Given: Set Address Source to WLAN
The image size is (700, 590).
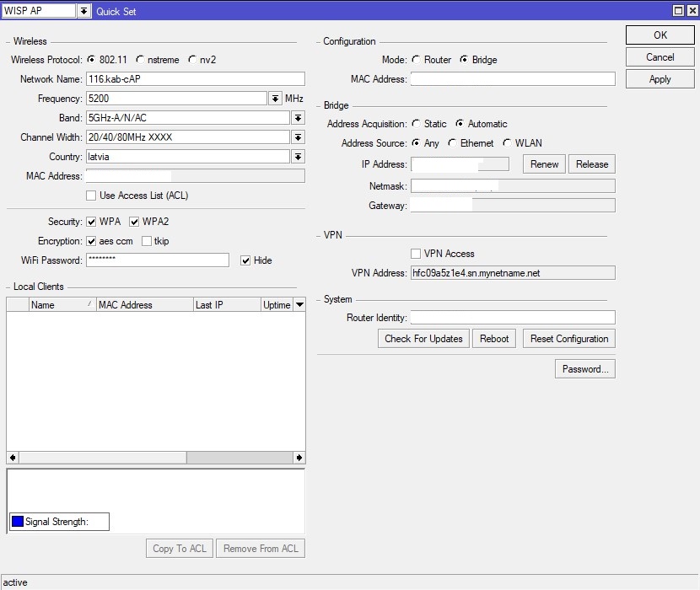Looking at the screenshot, I should (507, 143).
